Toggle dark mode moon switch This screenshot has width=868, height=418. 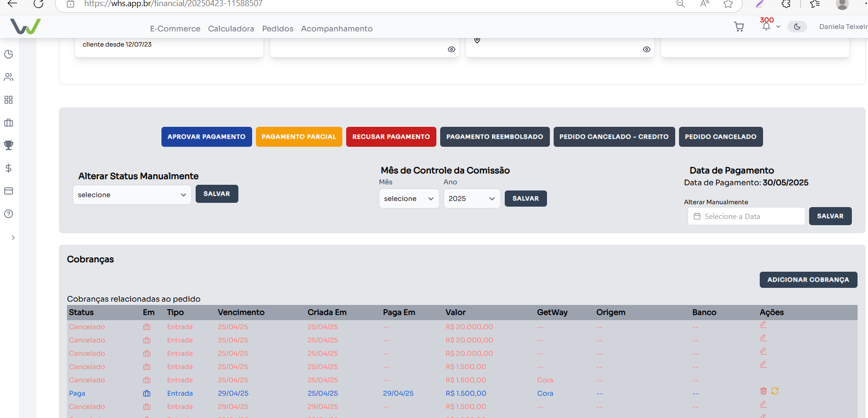(797, 27)
